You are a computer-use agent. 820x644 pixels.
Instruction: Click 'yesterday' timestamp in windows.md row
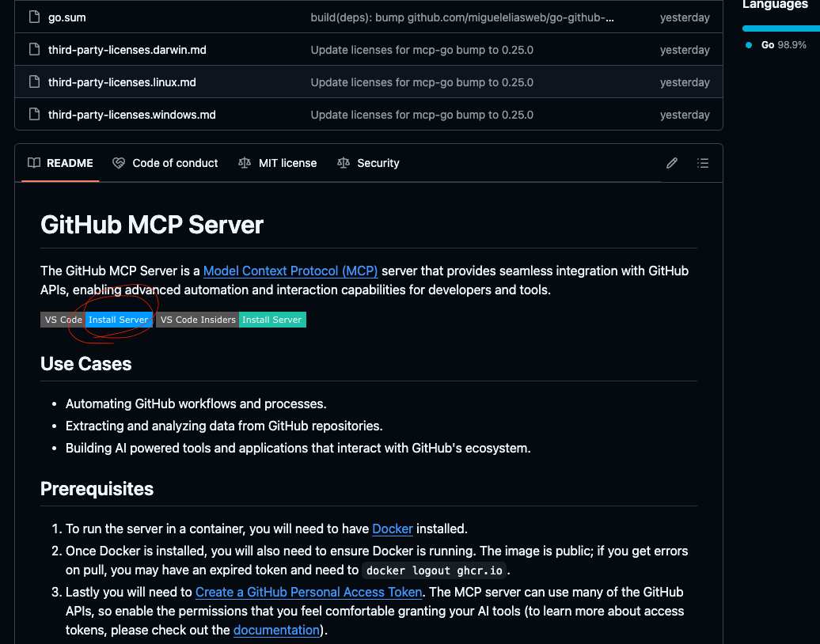click(685, 115)
